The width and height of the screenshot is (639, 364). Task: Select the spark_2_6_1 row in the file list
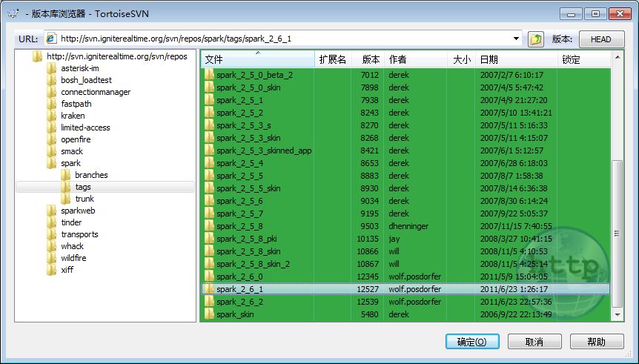click(406, 289)
